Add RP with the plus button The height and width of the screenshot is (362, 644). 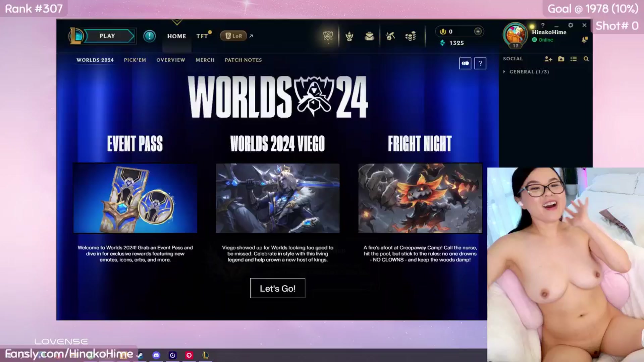click(x=478, y=31)
